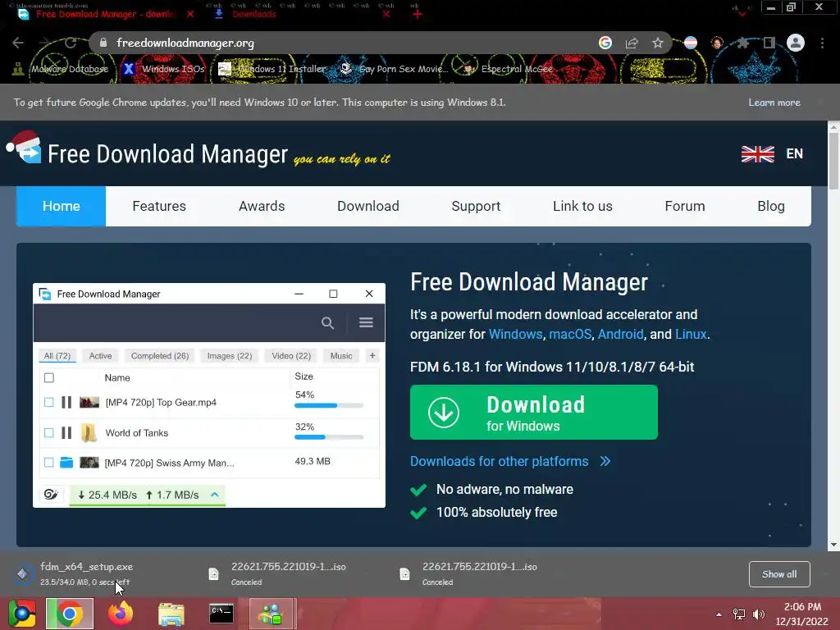Check the Swiss Army Man row checkbox

click(x=48, y=463)
